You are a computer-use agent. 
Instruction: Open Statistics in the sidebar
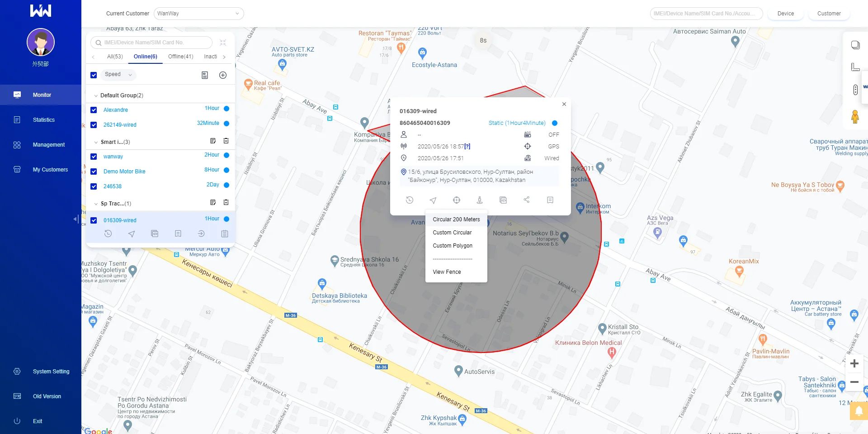(x=41, y=120)
